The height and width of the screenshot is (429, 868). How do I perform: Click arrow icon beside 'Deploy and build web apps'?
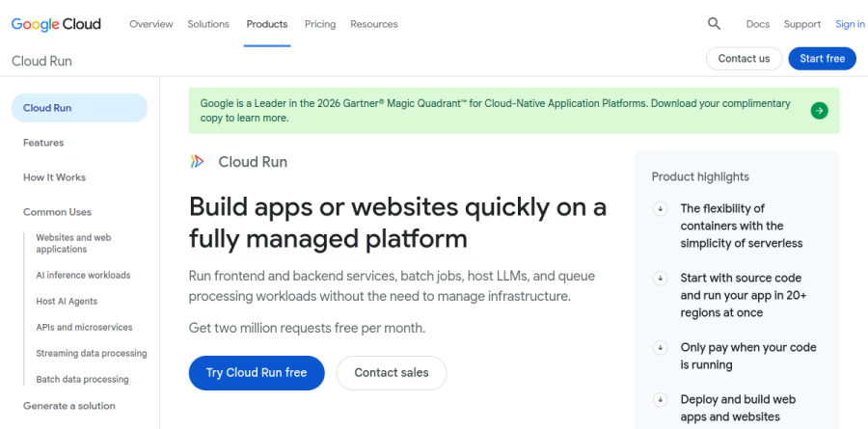pyautogui.click(x=660, y=399)
